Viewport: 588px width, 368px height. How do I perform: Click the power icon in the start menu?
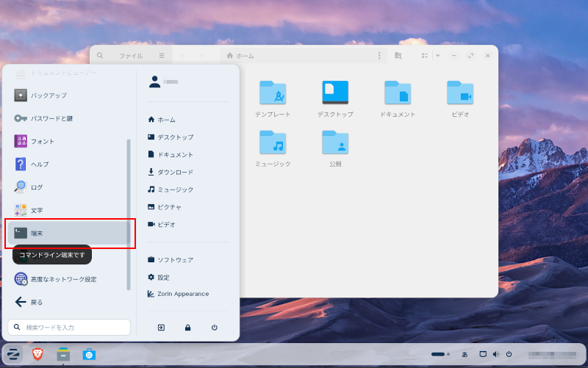pyautogui.click(x=214, y=328)
